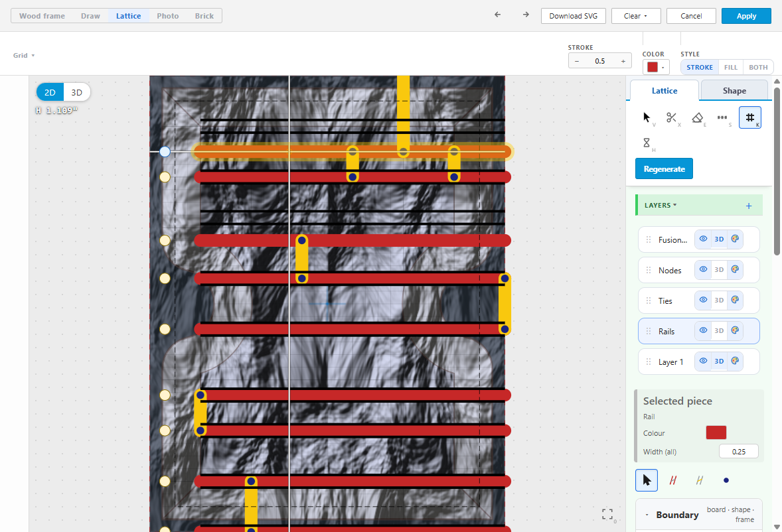This screenshot has width=782, height=532.
Task: Click the fit-to-screen frame icon
Action: pyautogui.click(x=607, y=515)
